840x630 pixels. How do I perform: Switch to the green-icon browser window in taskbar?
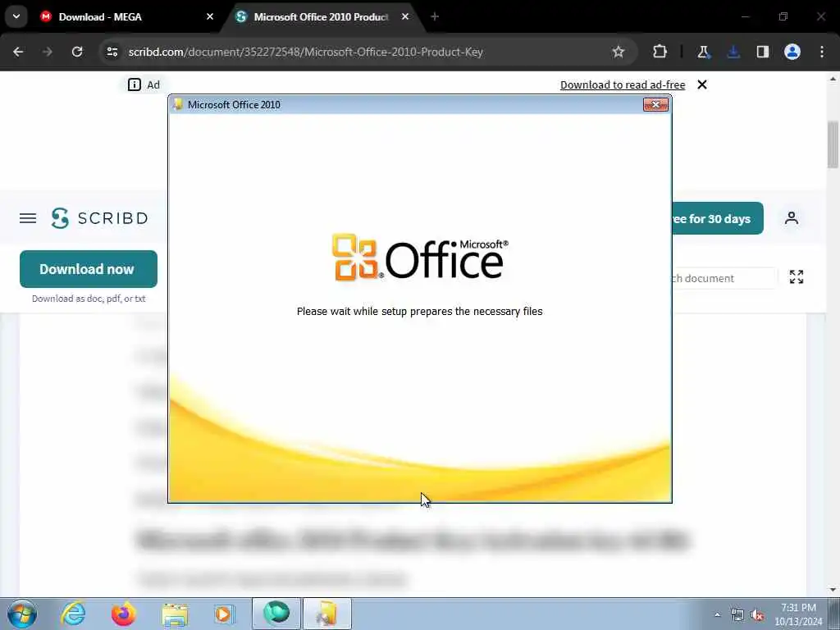point(276,614)
